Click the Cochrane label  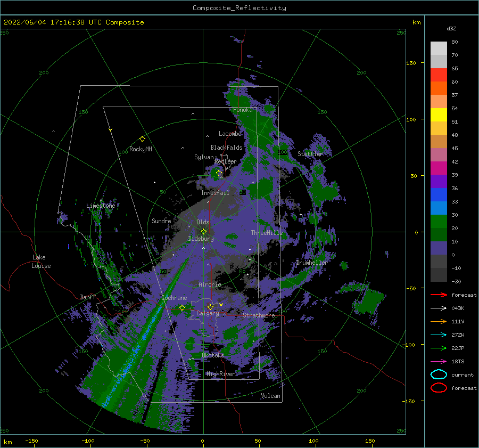pyautogui.click(x=174, y=298)
